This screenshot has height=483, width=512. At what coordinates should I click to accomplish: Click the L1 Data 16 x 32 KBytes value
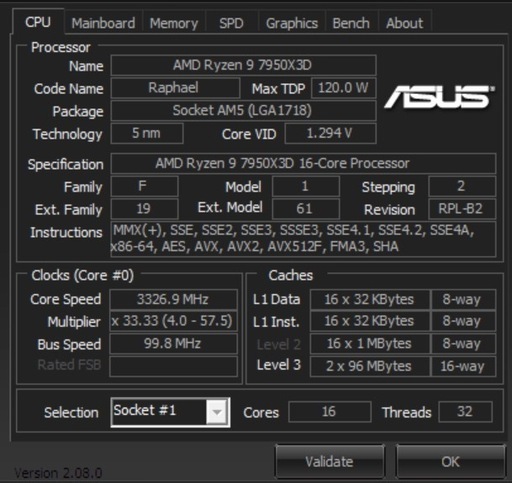coord(370,299)
